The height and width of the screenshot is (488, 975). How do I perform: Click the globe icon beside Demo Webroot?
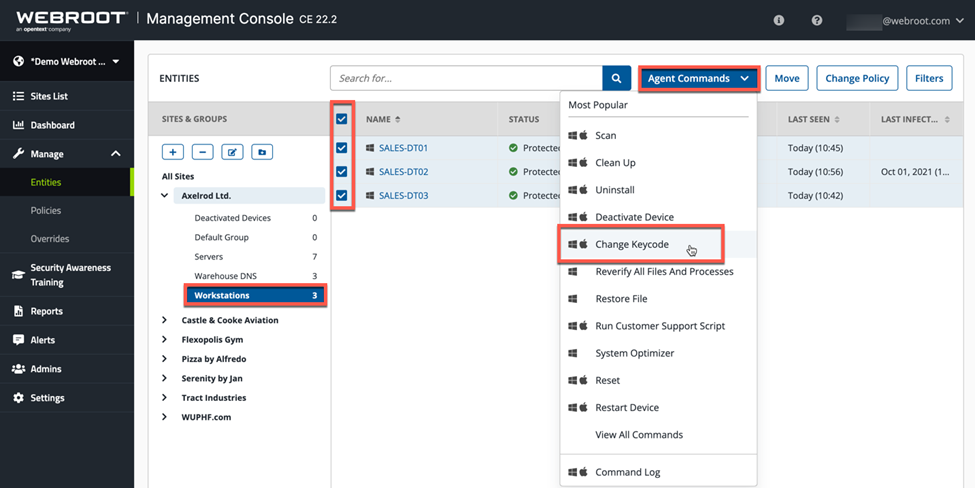[x=19, y=62]
